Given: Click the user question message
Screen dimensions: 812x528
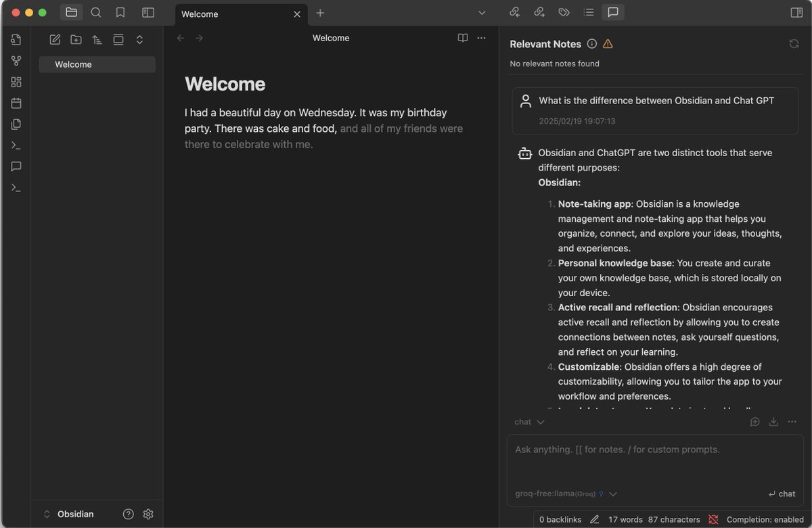Looking at the screenshot, I should [x=655, y=111].
